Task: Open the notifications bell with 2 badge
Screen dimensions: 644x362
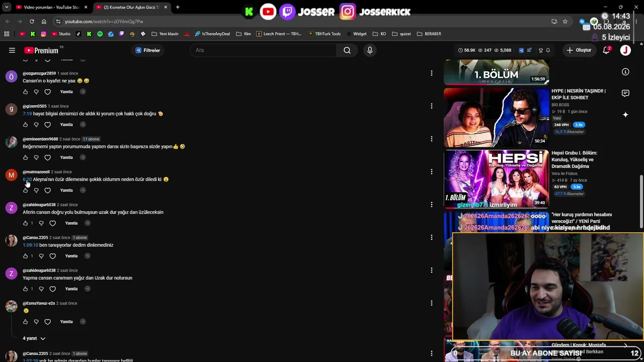Action: [x=606, y=50]
